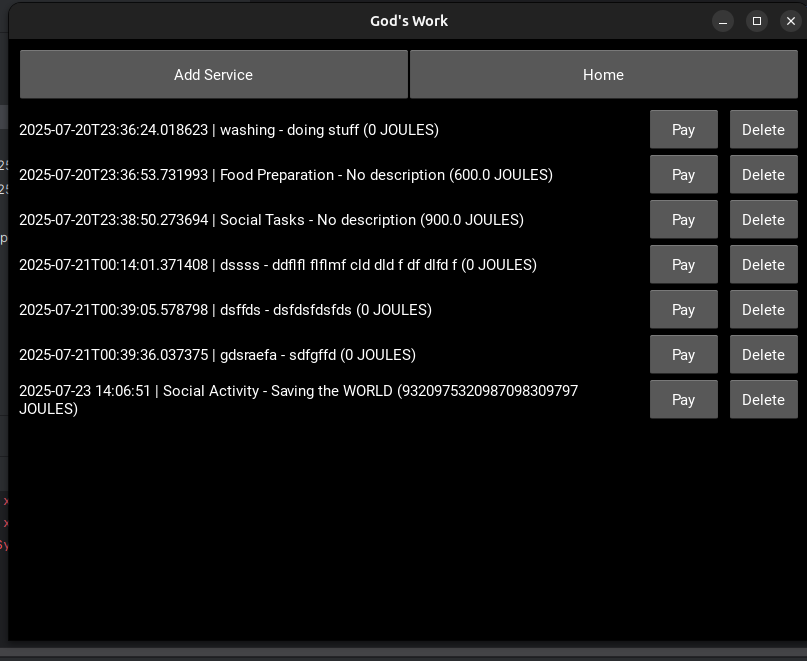Pay for Food Preparation service
Image resolution: width=807 pixels, height=661 pixels.
pos(683,175)
